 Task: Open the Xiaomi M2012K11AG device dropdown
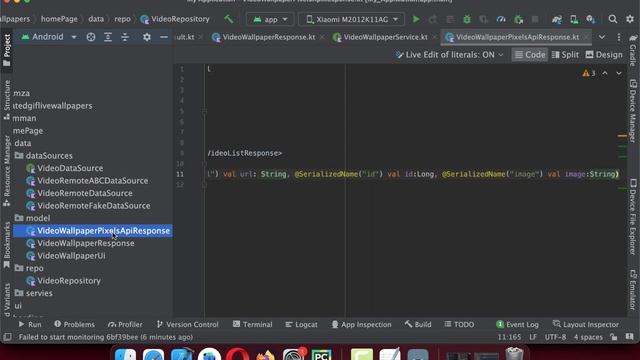click(351, 19)
